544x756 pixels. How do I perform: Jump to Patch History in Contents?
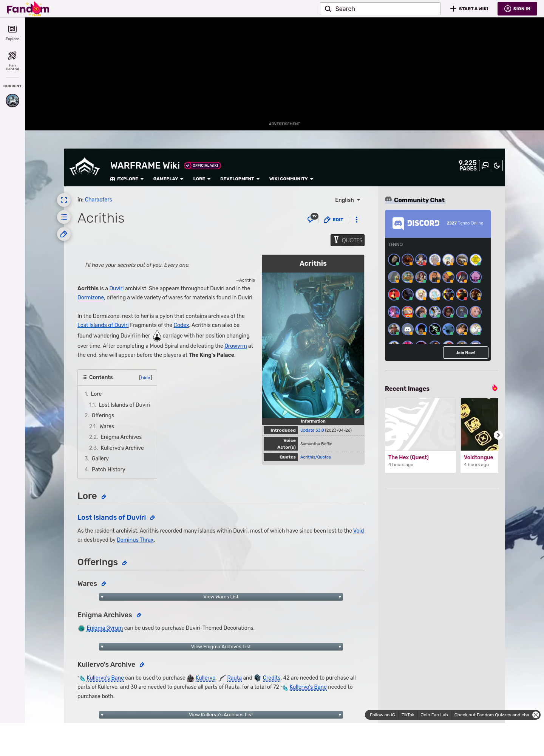(105, 469)
